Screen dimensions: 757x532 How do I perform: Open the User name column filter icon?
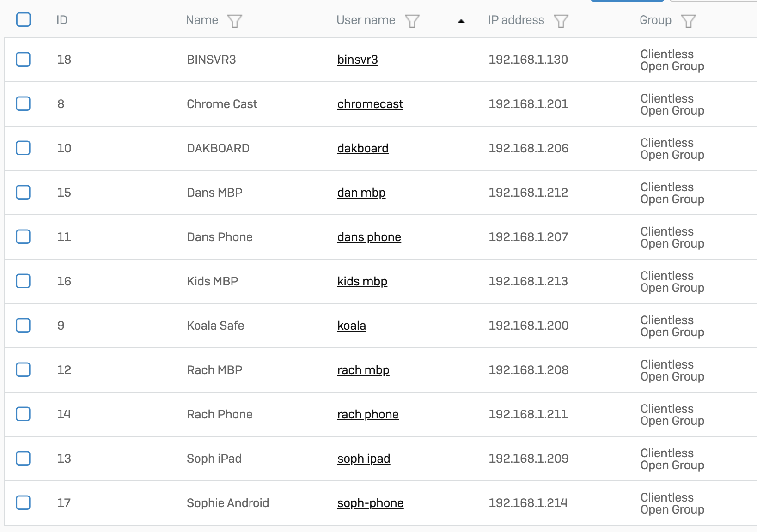tap(412, 21)
